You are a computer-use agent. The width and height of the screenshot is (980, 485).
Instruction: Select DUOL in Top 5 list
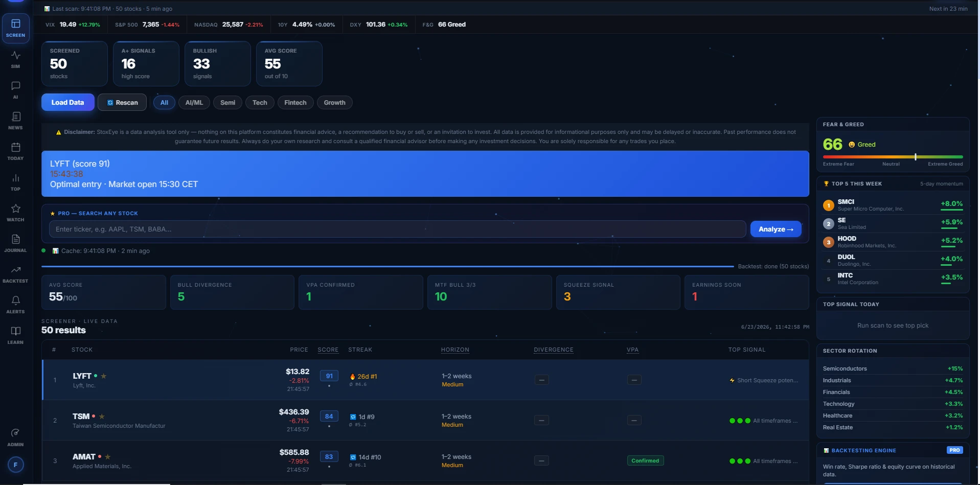893,260
